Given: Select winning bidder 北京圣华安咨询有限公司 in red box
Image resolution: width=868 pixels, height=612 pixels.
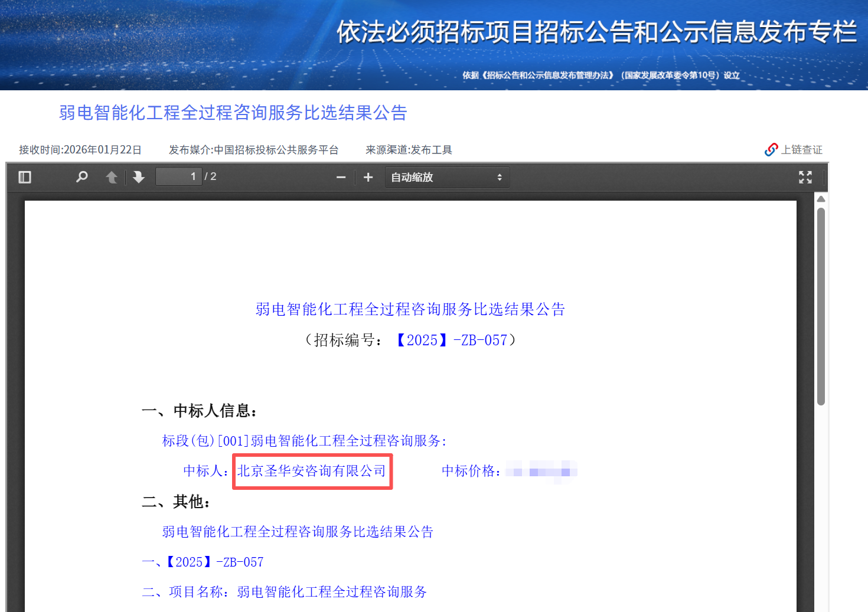Looking at the screenshot, I should pos(312,472).
